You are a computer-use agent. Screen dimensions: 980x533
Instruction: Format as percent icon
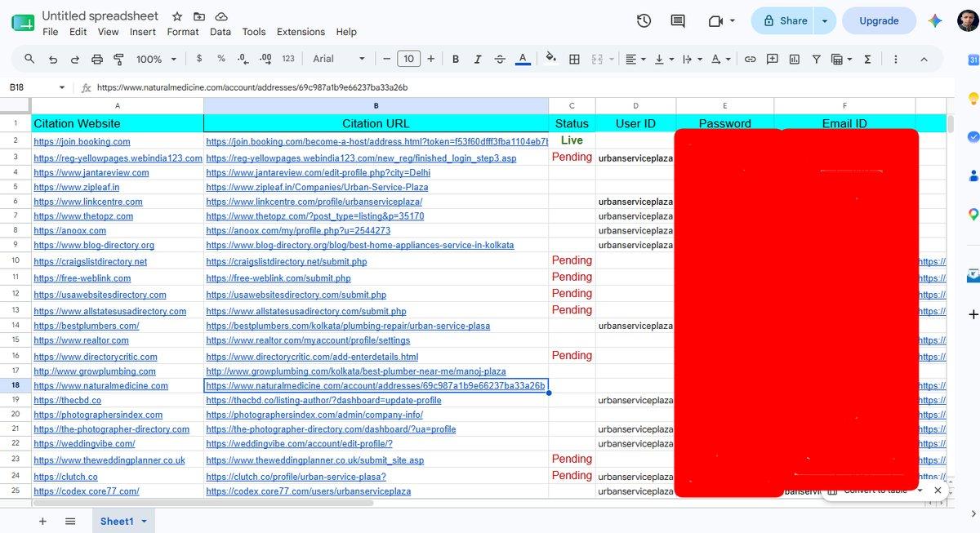221,59
